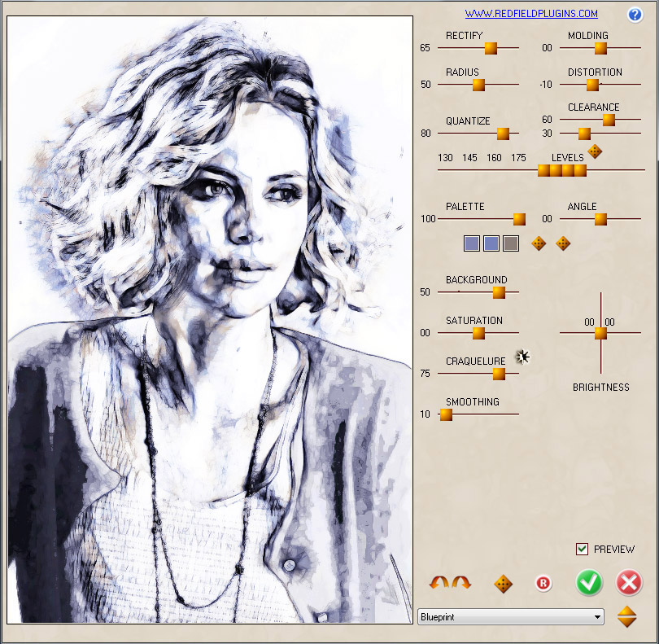The width and height of the screenshot is (659, 644).
Task: Click the randomize dice icon in bottom row
Action: tap(503, 584)
